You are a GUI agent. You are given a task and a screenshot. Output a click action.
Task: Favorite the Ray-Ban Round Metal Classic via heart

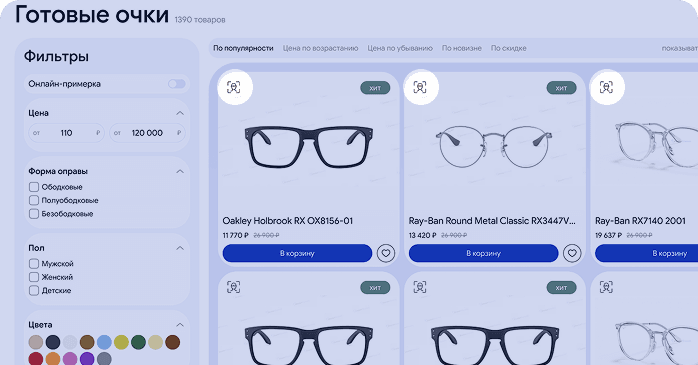[x=572, y=253]
